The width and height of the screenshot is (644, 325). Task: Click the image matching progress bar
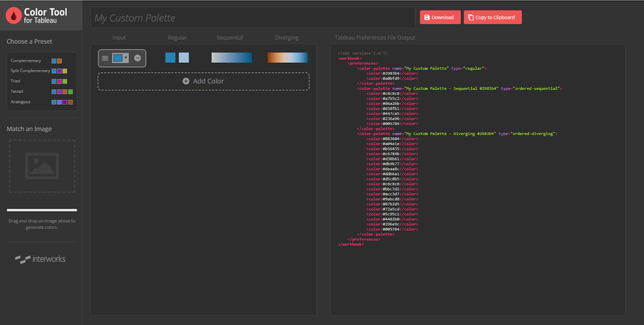coord(42,210)
